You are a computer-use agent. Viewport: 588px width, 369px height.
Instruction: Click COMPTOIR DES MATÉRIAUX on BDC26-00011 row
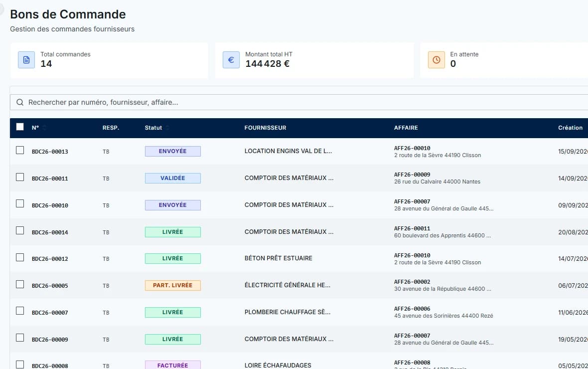point(289,178)
